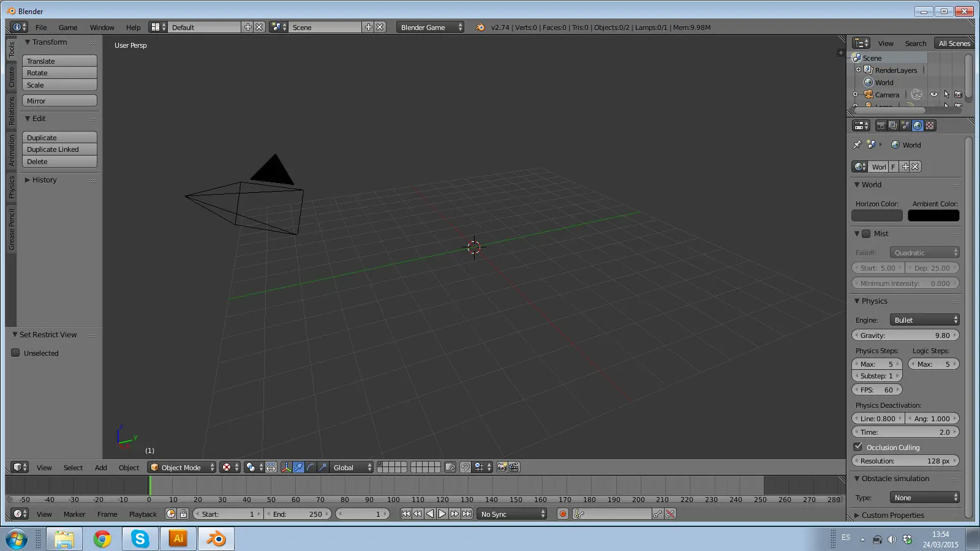
Task: Toggle the fake user F button
Action: click(893, 167)
